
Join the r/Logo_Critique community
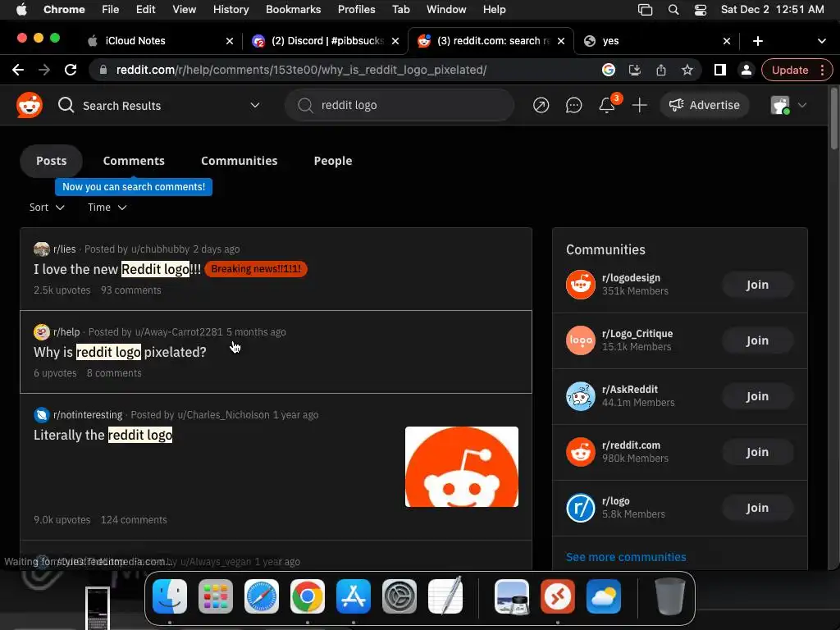point(757,340)
